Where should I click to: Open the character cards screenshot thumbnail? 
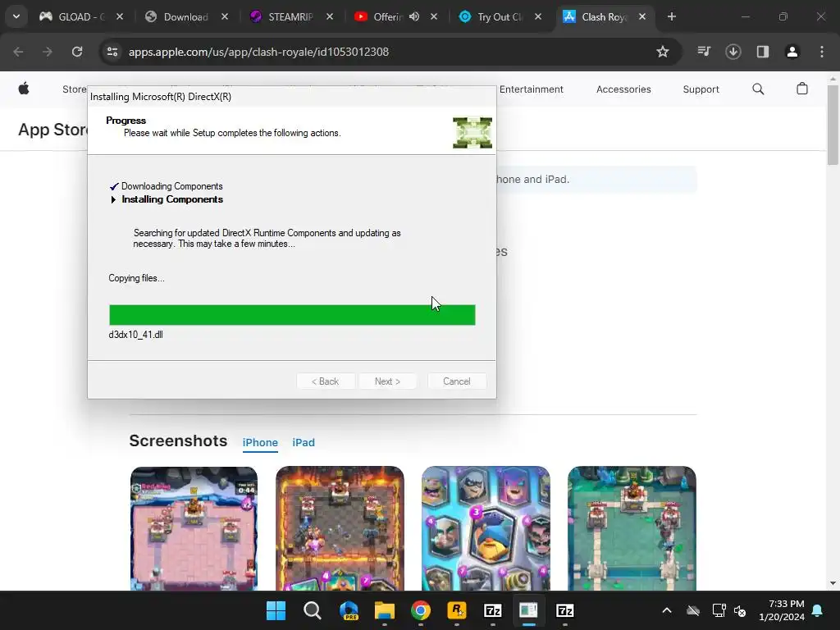click(486, 528)
